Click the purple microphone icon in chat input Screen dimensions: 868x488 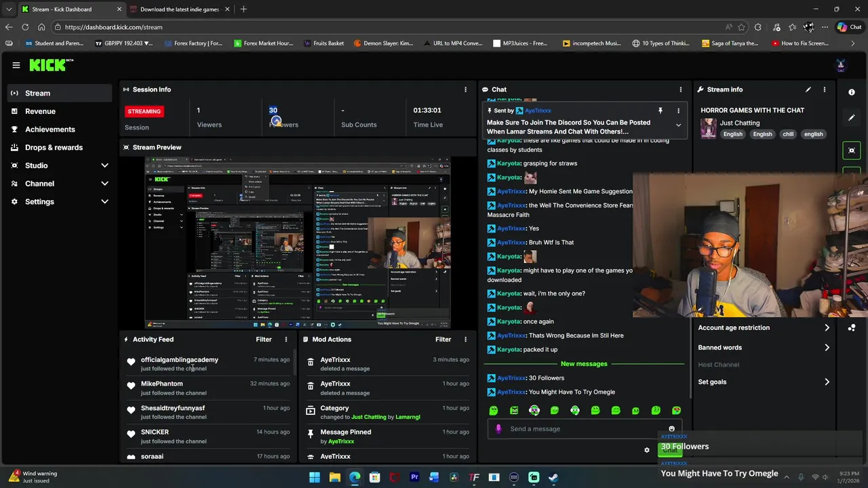tap(498, 428)
